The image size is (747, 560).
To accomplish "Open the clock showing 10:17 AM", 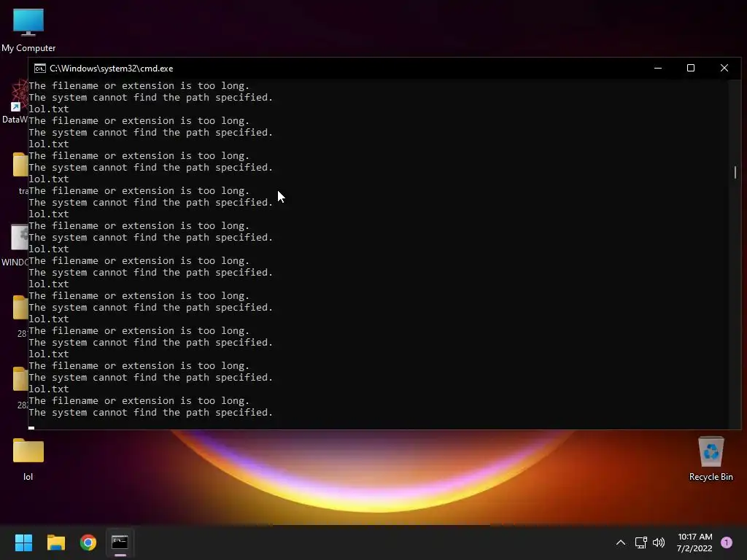I will click(694, 542).
